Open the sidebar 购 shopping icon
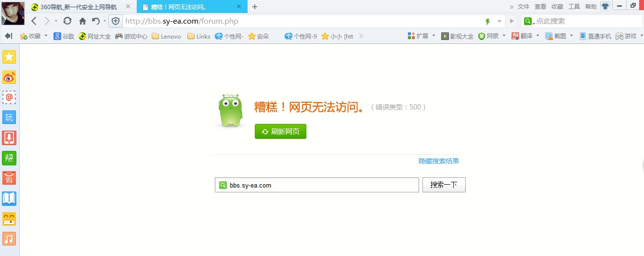 [9, 178]
